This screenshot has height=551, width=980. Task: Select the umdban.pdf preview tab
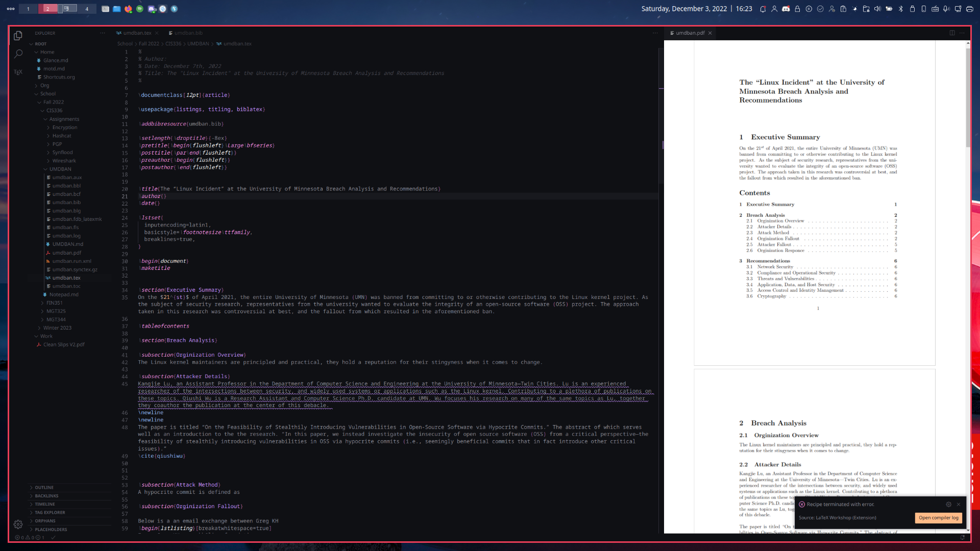point(690,33)
